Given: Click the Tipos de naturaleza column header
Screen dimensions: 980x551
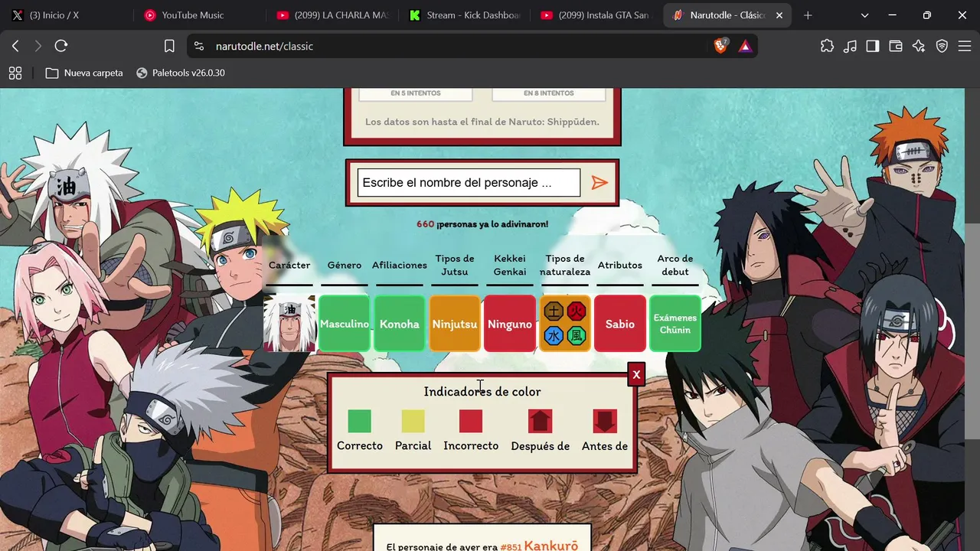Looking at the screenshot, I should tap(565, 265).
